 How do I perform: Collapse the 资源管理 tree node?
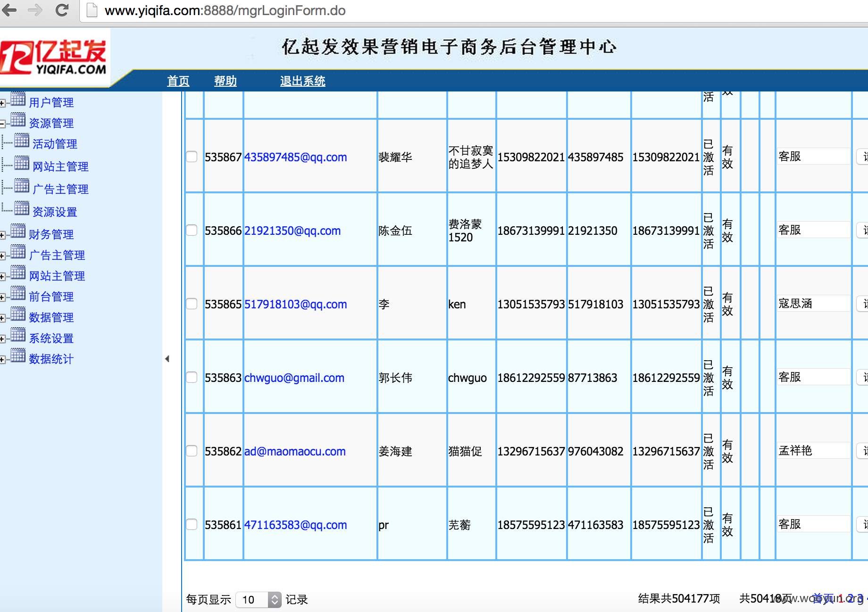pyautogui.click(x=2, y=124)
